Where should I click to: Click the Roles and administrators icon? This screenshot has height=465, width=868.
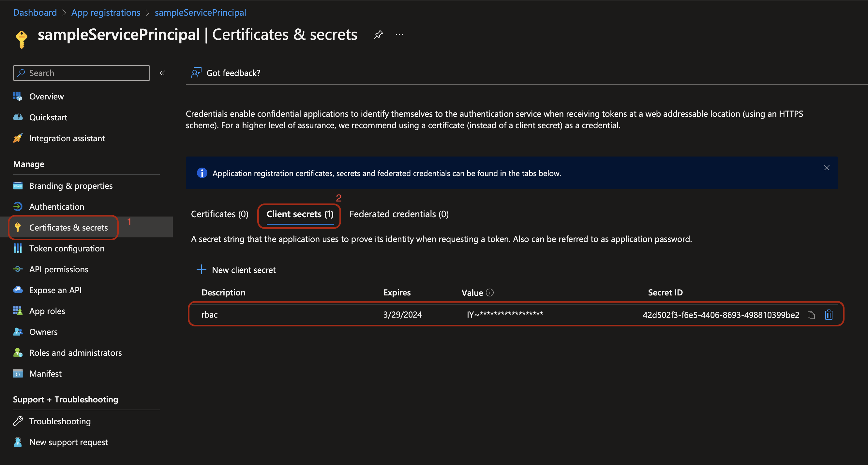(18, 353)
